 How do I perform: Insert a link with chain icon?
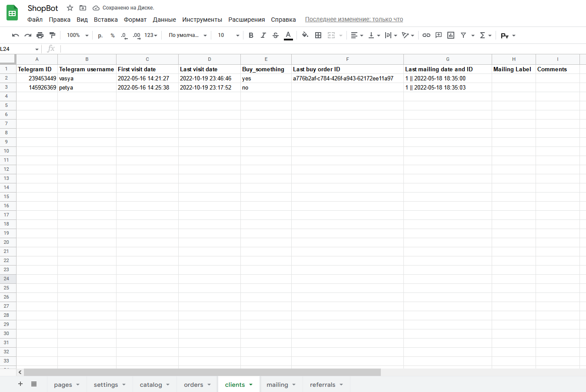pyautogui.click(x=426, y=35)
